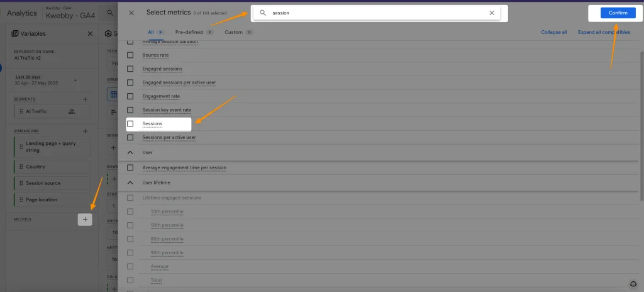Check Average engagement time per session
This screenshot has width=644, height=292.
point(130,168)
